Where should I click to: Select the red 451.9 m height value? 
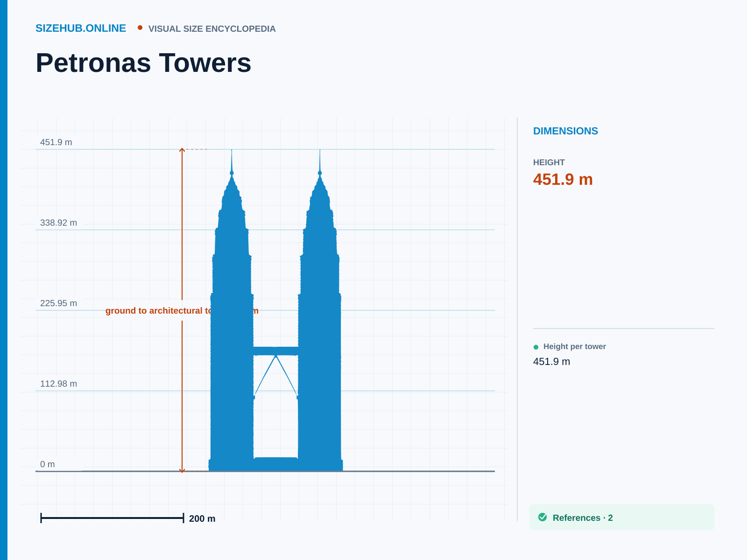click(x=563, y=180)
